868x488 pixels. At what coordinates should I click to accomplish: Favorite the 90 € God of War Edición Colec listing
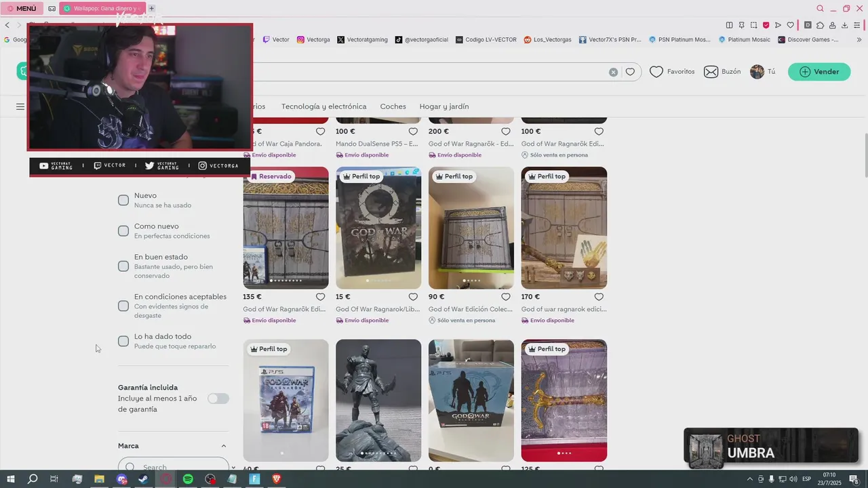[506, 297]
